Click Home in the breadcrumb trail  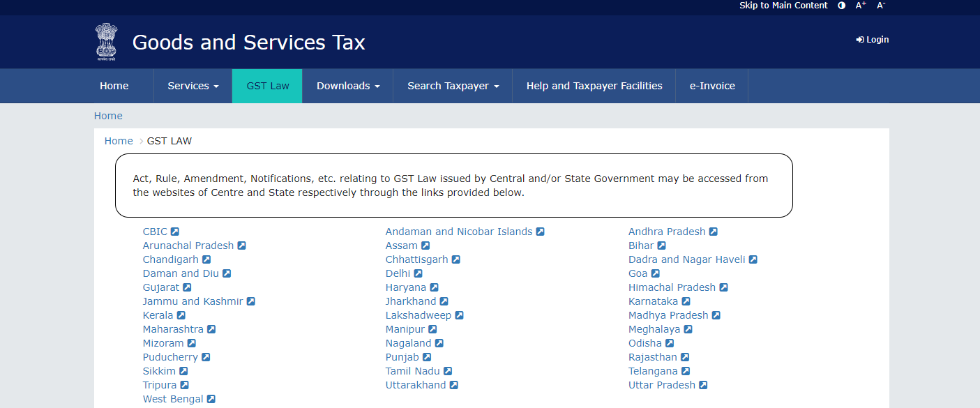click(119, 141)
